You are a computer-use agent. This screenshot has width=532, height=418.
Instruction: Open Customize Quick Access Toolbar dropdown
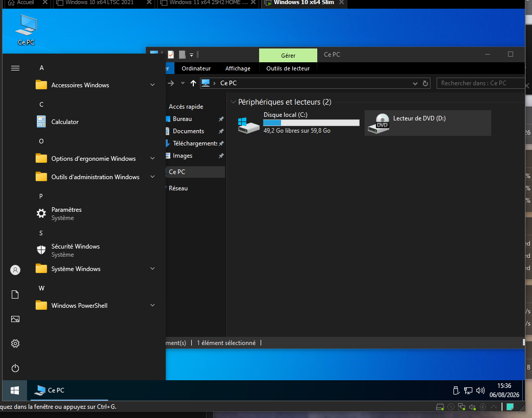point(191,55)
